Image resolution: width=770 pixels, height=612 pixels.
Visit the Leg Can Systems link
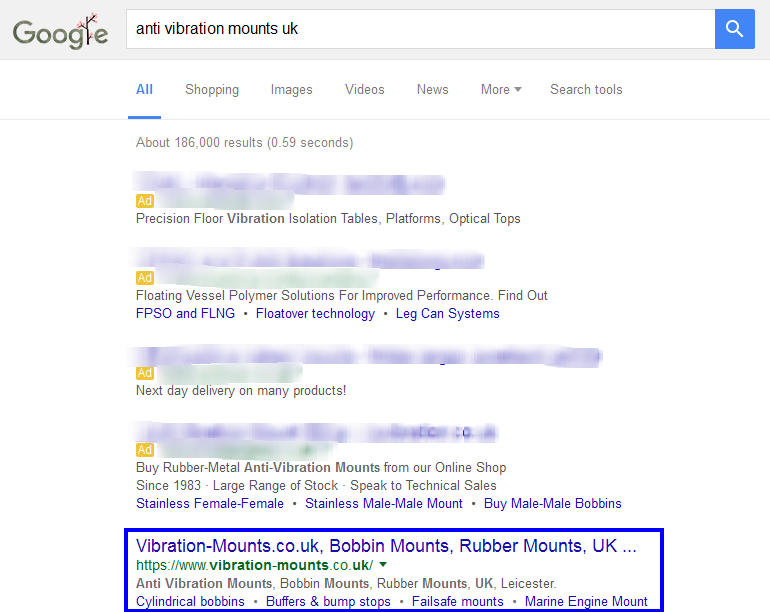447,313
